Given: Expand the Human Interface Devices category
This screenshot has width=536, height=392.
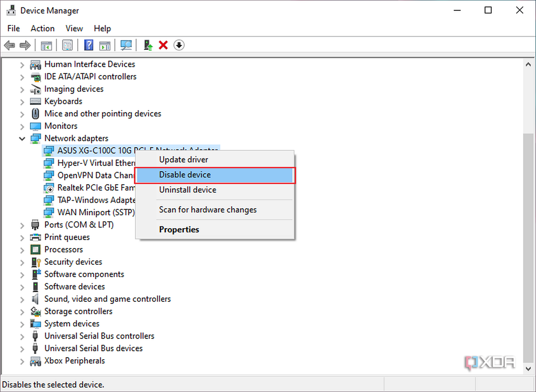Looking at the screenshot, I should (x=22, y=65).
